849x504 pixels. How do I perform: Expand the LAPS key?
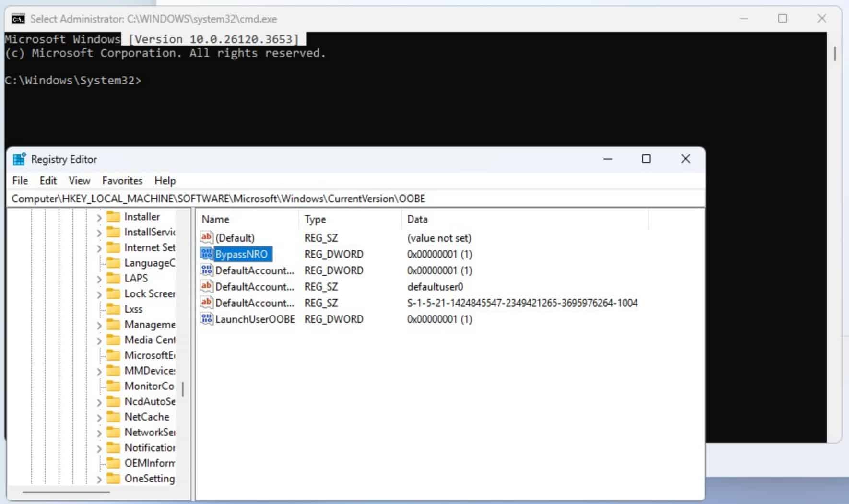coord(99,279)
